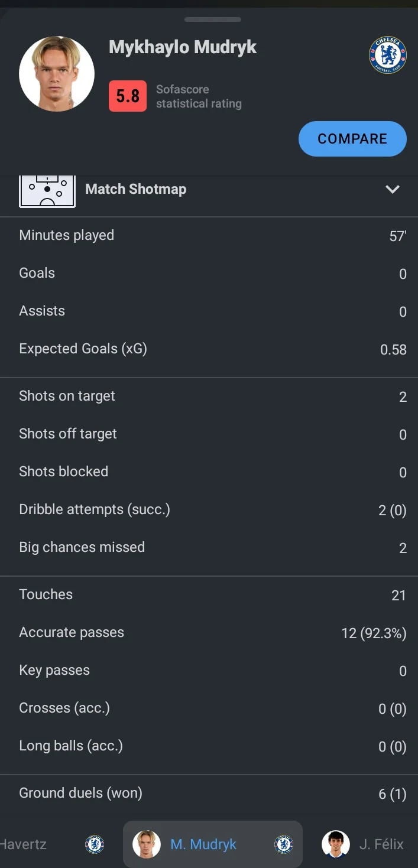This screenshot has width=418, height=868.
Task: Tap the Match Shotmap pitch icon
Action: (47, 190)
